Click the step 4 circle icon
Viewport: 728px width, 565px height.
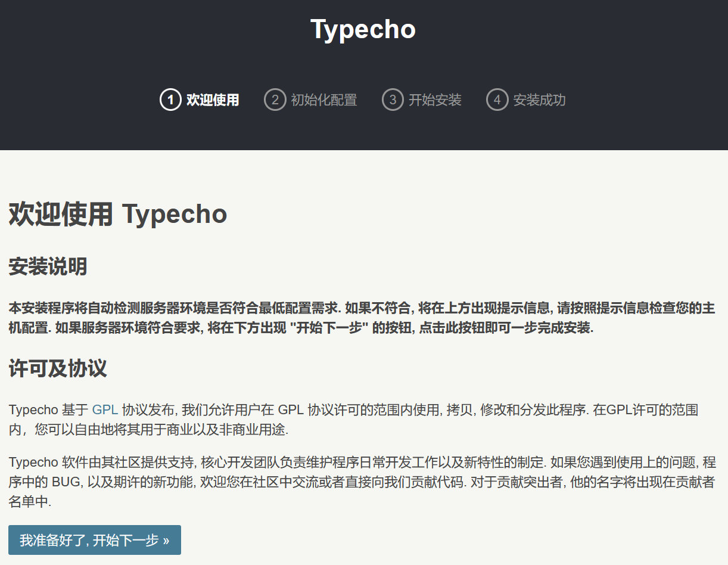click(x=497, y=100)
